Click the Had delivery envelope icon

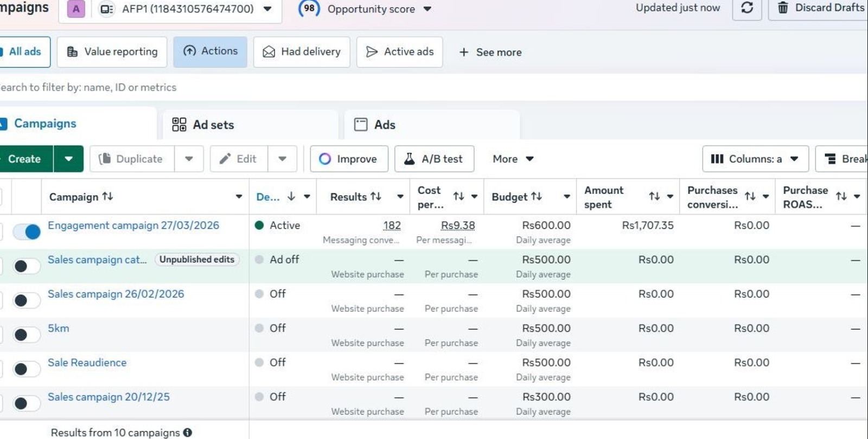[269, 51]
